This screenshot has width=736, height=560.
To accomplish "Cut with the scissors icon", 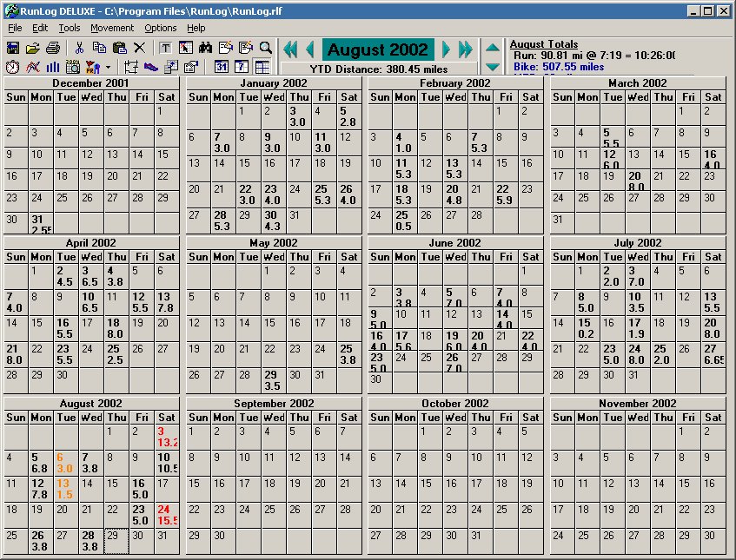I will tap(79, 48).
